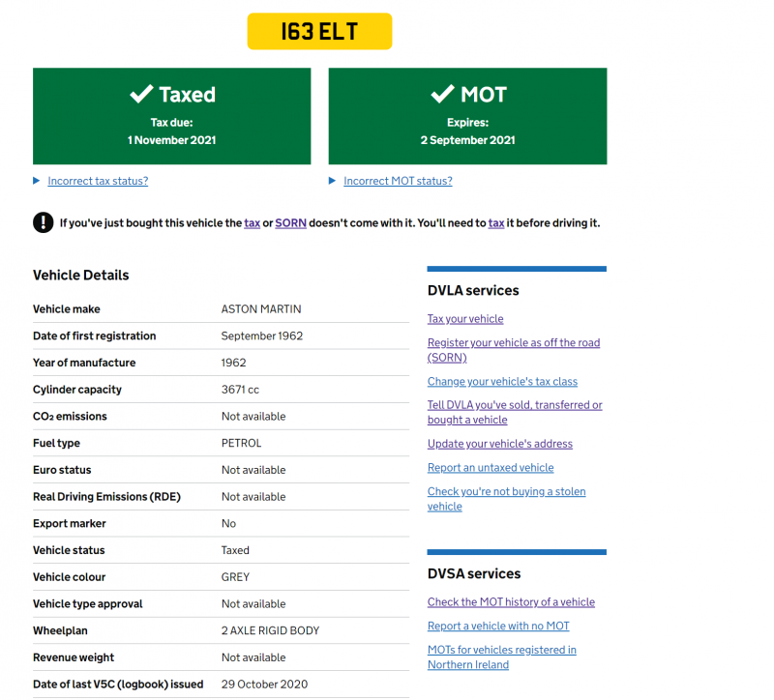
Task: Open 'Change your vehicle's tax class' link
Action: (502, 381)
